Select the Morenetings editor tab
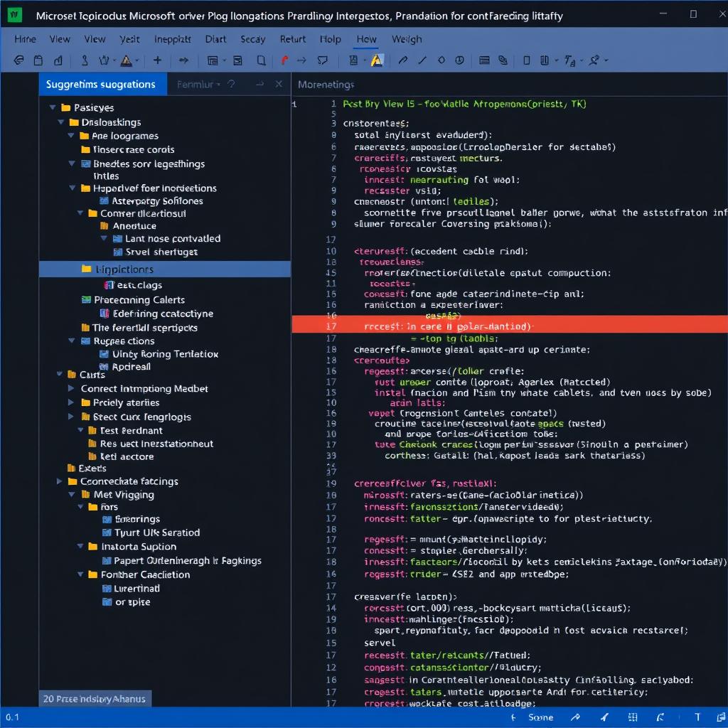Viewport: 728px width, 728px height. pos(326,85)
